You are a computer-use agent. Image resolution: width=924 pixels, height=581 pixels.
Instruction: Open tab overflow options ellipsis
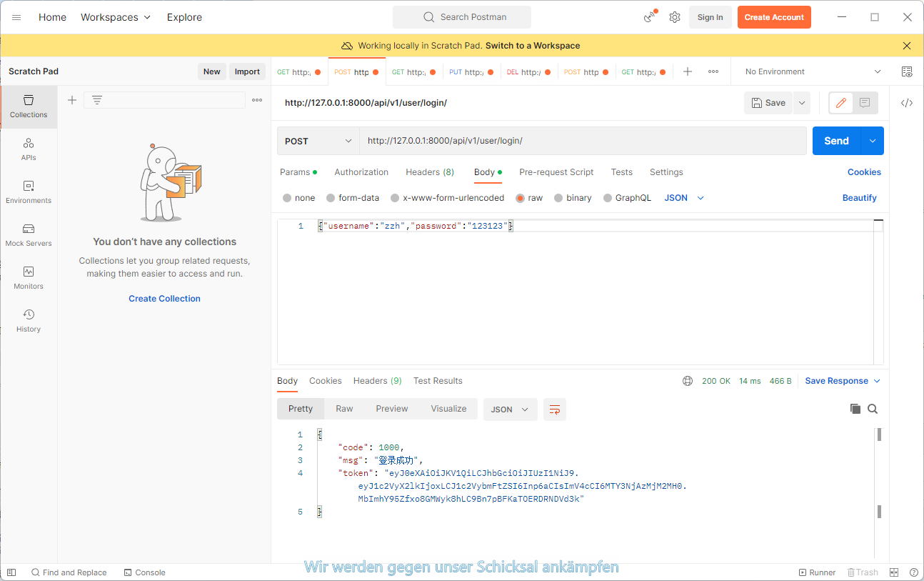[713, 71]
